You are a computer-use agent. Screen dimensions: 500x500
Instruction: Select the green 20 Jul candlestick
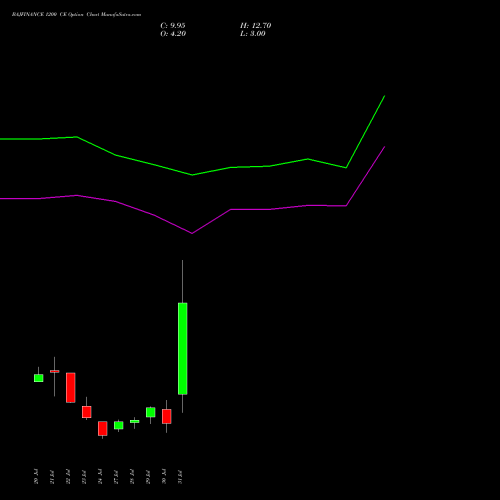[38, 378]
